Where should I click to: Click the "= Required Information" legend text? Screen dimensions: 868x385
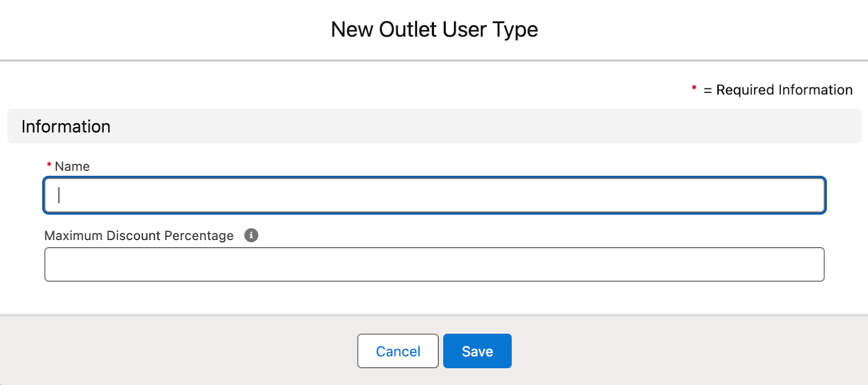click(778, 90)
